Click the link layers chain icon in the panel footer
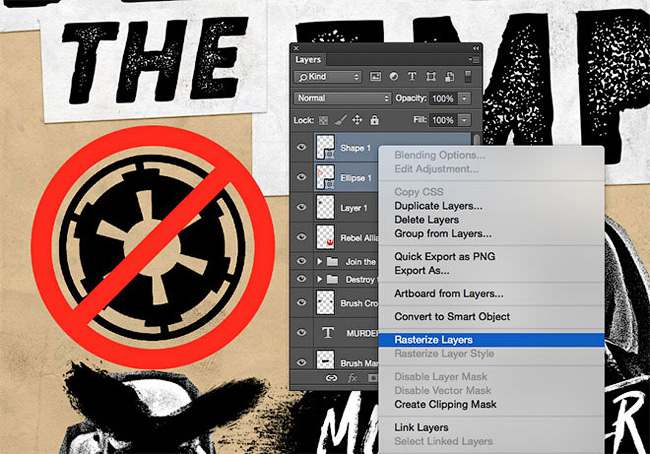Viewport: 650px width, 454px height. (x=331, y=378)
